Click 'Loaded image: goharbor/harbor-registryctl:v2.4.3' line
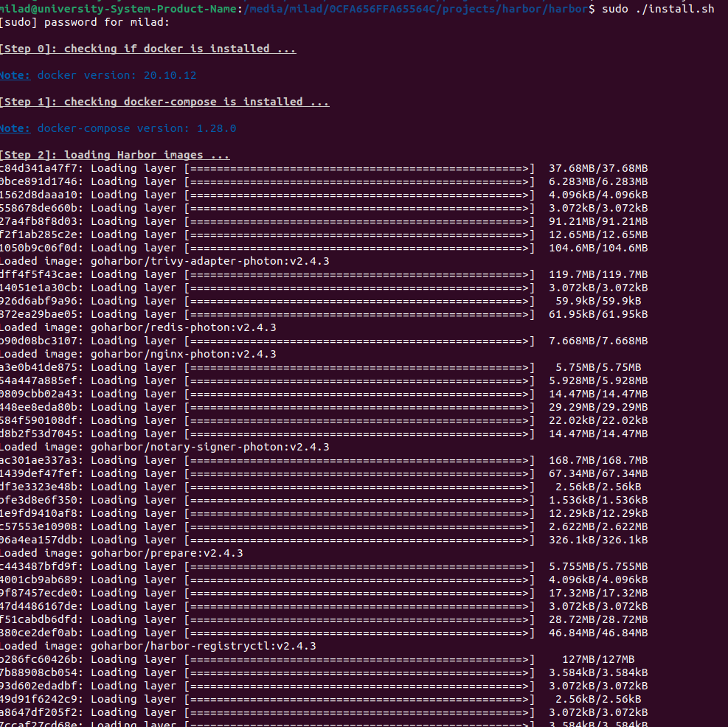 coord(158,646)
